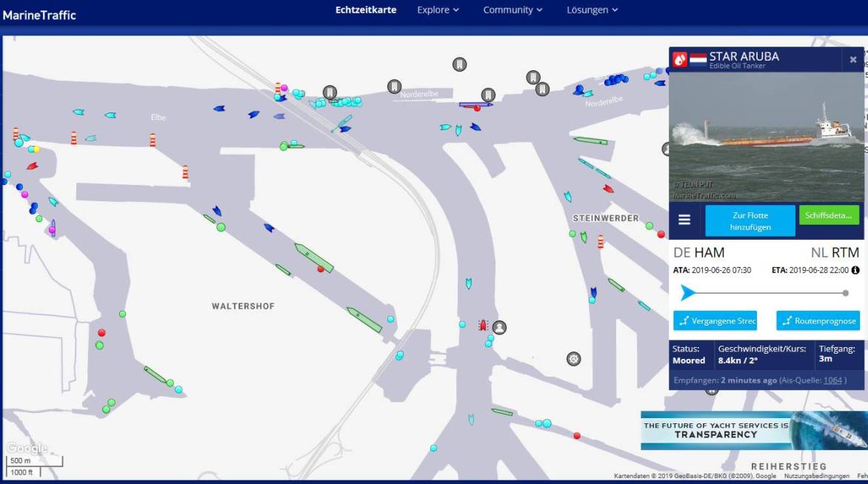The width and height of the screenshot is (868, 484).
Task: Click the yacht services Transparency ad banner
Action: point(754,430)
